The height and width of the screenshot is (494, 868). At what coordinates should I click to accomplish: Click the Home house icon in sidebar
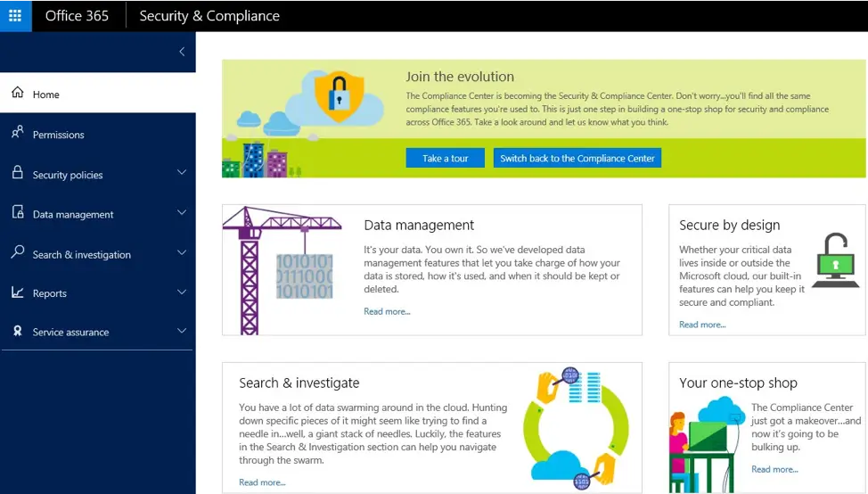tap(17, 94)
